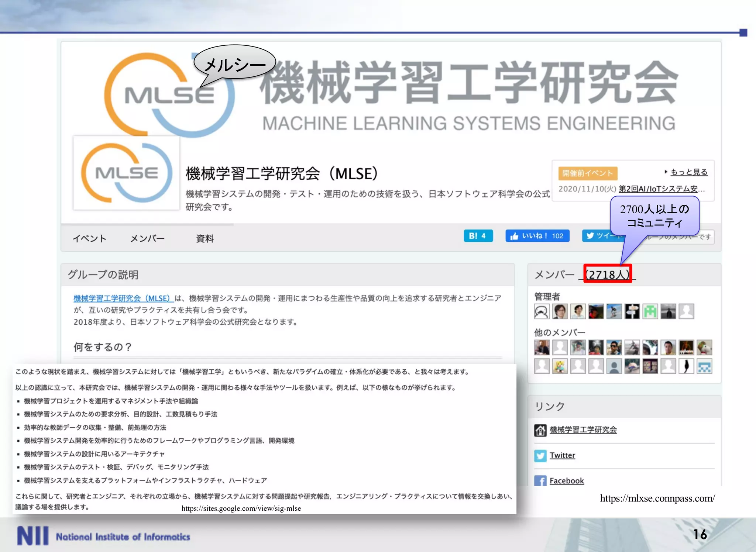Viewport: 756px width, 552px height.
Task: Open the 資料 tab
Action: (205, 238)
